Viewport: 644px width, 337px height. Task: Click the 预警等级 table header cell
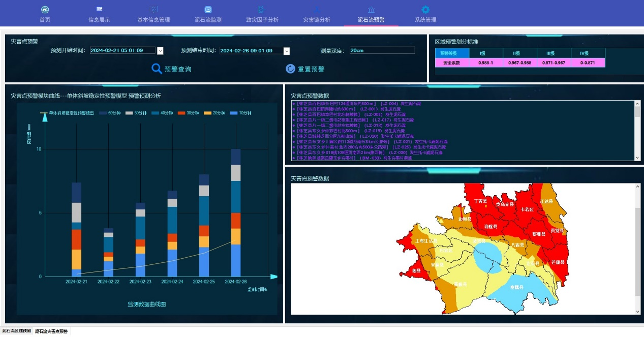452,53
